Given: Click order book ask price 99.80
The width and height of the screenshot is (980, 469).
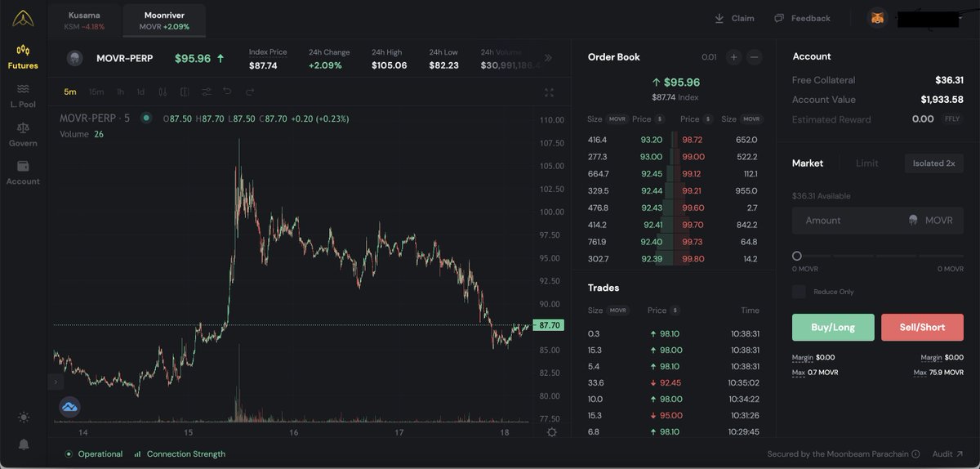Looking at the screenshot, I should point(693,259).
